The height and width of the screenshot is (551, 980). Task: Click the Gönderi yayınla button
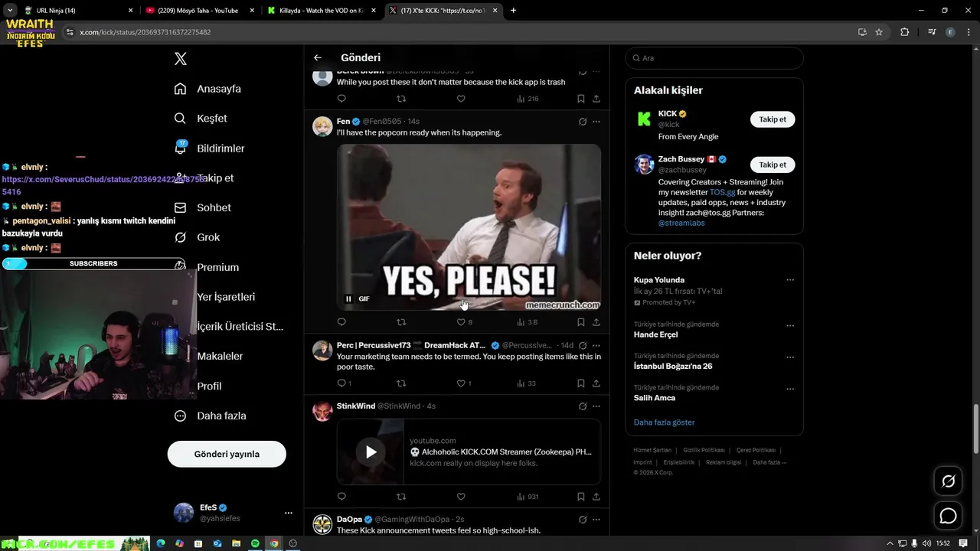227,454
